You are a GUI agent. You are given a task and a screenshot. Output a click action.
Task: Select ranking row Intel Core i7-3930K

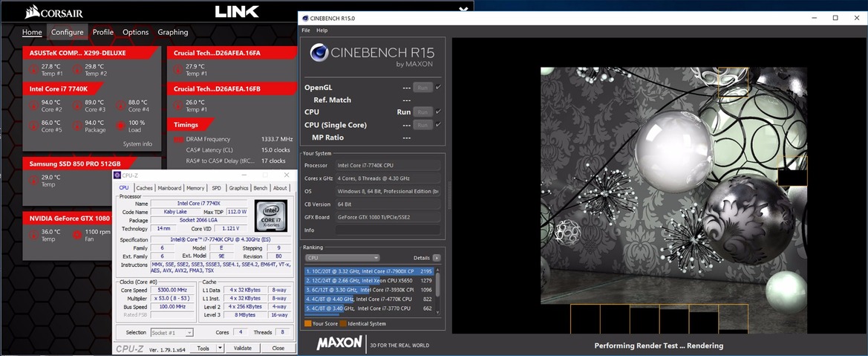point(369,289)
